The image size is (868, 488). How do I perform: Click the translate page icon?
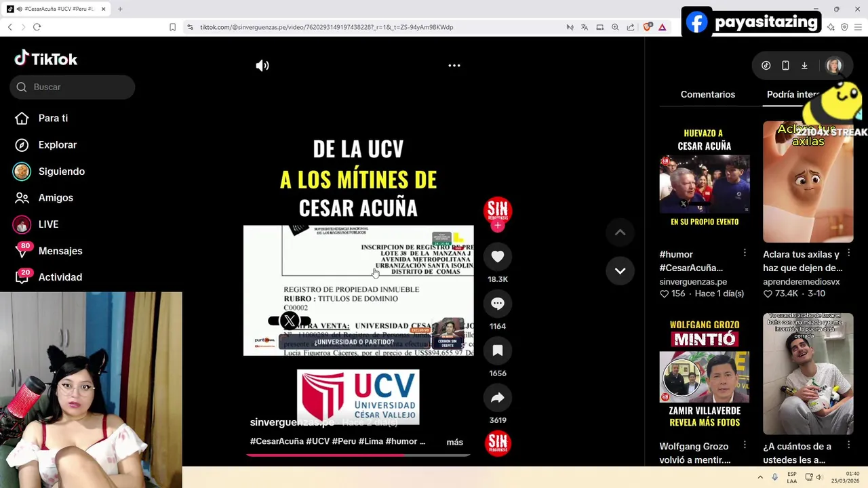[585, 27]
